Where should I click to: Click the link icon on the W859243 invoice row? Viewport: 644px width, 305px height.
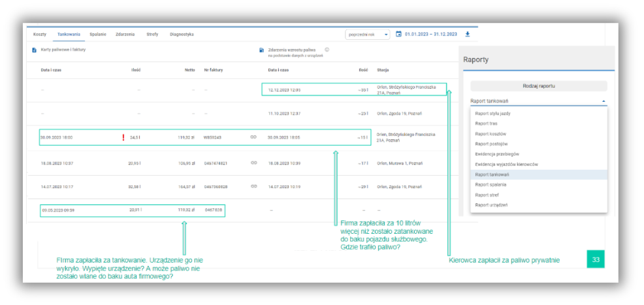click(253, 138)
